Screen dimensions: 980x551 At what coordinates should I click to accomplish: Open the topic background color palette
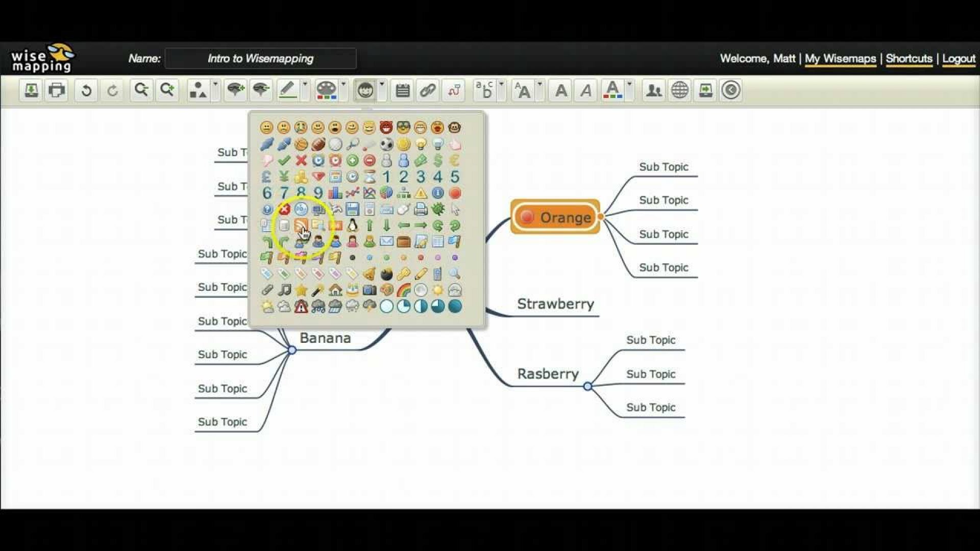pyautogui.click(x=327, y=90)
